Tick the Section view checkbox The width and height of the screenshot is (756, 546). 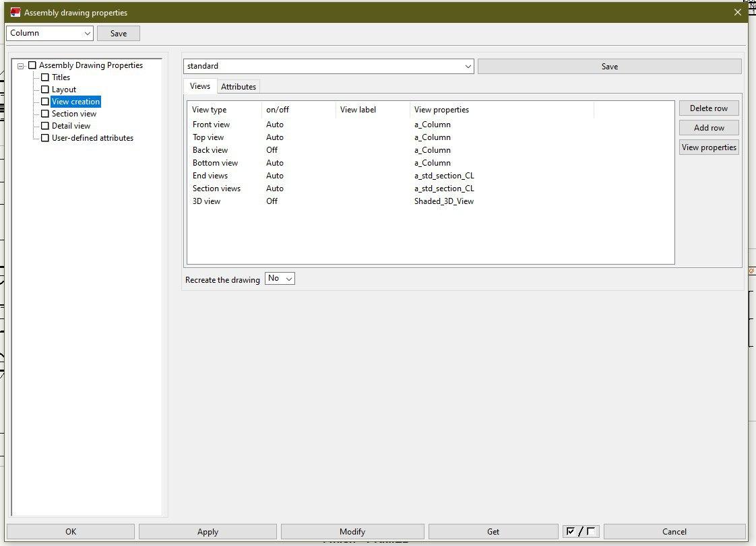(45, 114)
